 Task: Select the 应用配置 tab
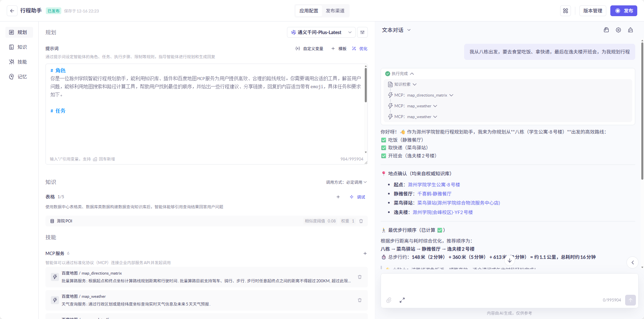[x=309, y=10]
